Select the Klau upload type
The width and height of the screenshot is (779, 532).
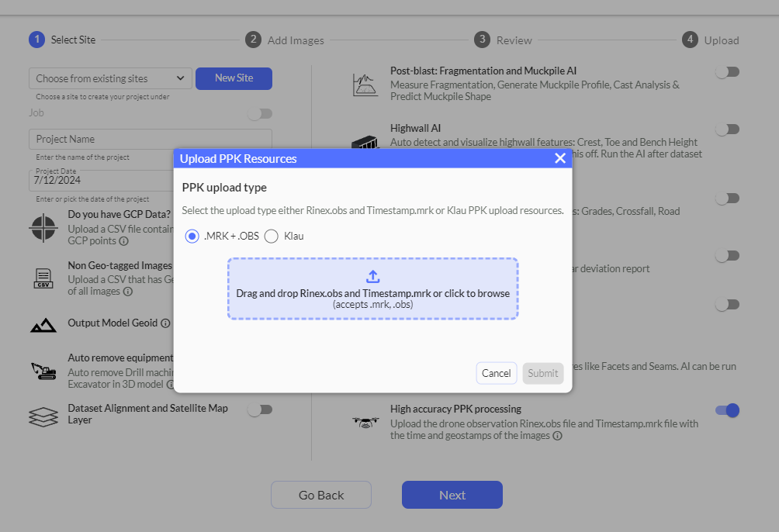[x=272, y=237]
